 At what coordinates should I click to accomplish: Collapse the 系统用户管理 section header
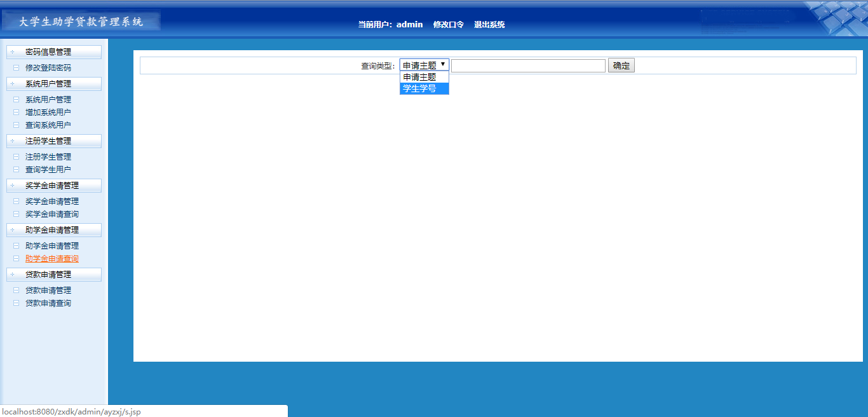click(x=54, y=84)
